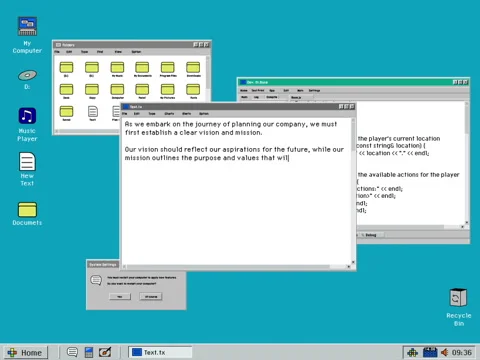Image resolution: width=480 pixels, height=360 pixels.
Task: Open the Panel folder in folder window
Action: click(142, 91)
